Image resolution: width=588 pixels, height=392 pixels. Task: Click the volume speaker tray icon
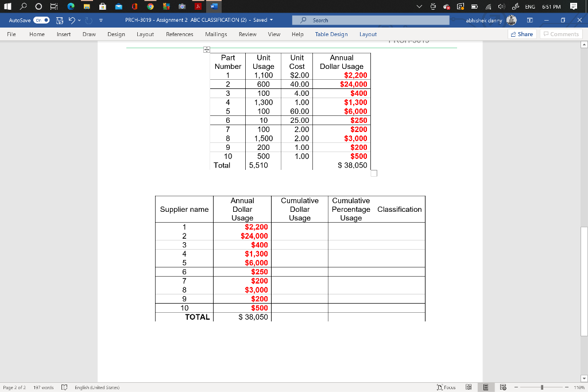tap(501, 6)
